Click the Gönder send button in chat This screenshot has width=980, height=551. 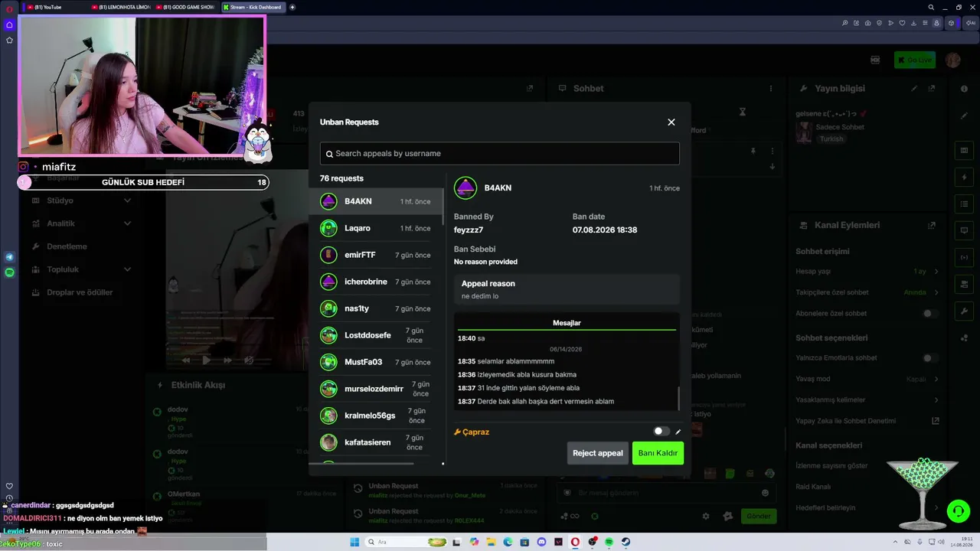point(759,516)
